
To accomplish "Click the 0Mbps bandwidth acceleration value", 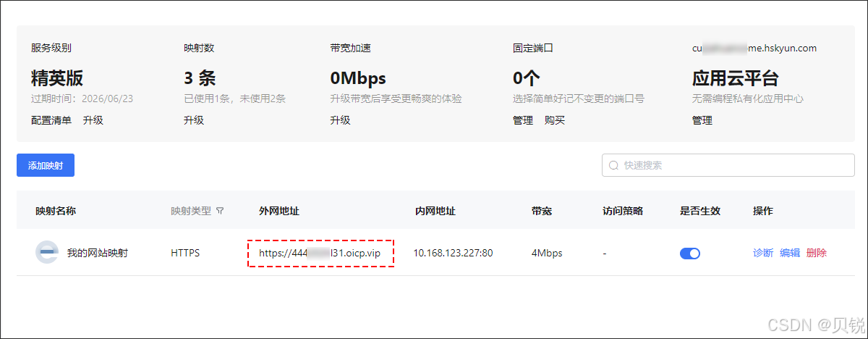I will pos(358,78).
